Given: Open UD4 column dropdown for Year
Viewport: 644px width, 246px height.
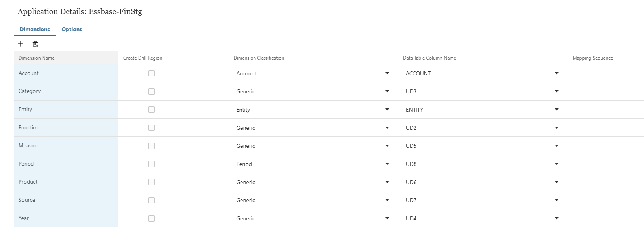Looking at the screenshot, I should [x=557, y=218].
